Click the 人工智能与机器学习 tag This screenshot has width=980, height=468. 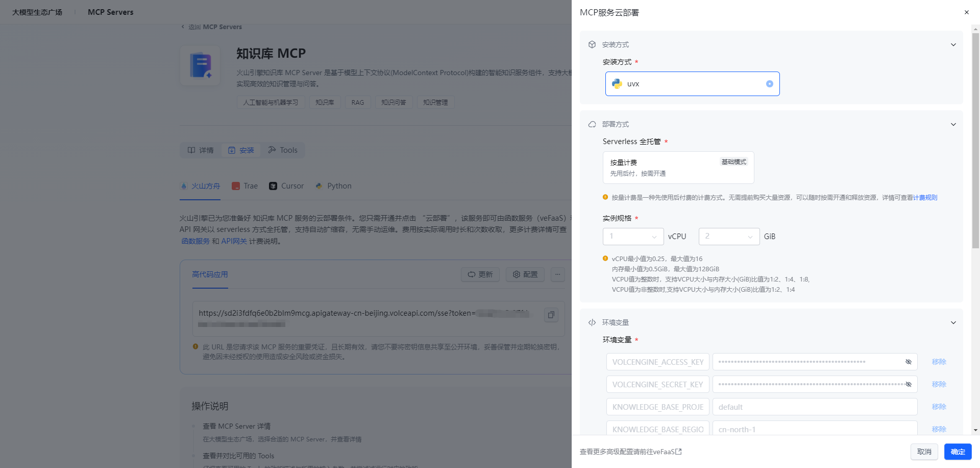tap(271, 102)
